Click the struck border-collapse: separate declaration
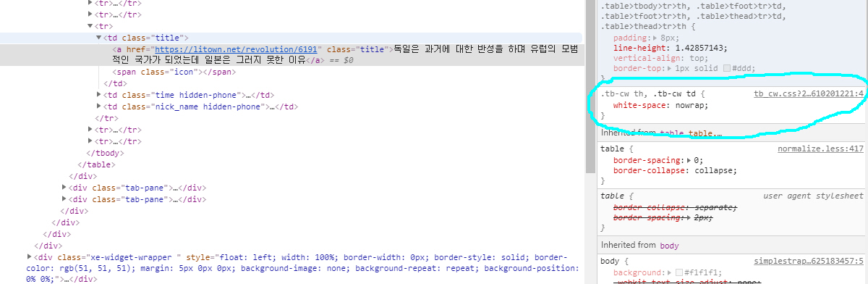The image size is (868, 284). (x=675, y=207)
